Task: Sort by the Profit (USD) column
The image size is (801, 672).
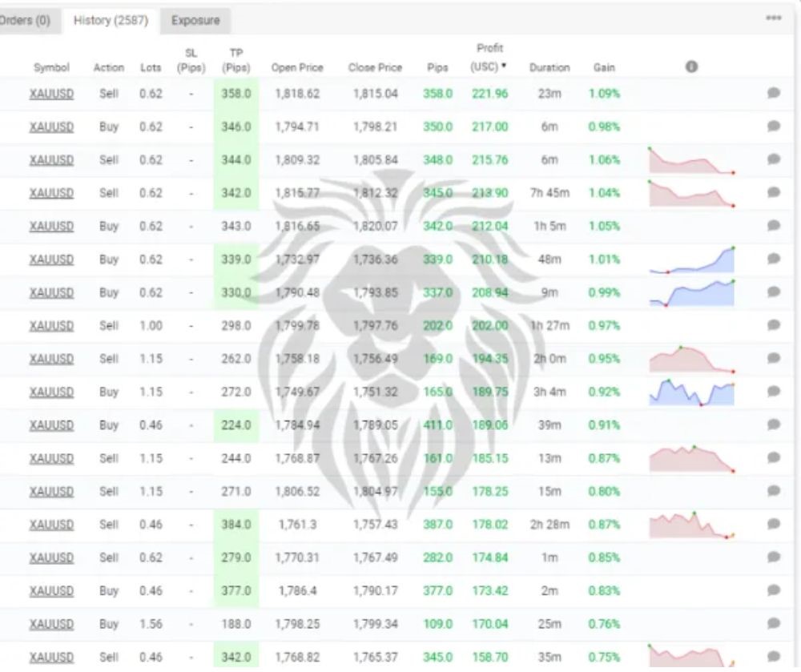Action: coord(489,58)
